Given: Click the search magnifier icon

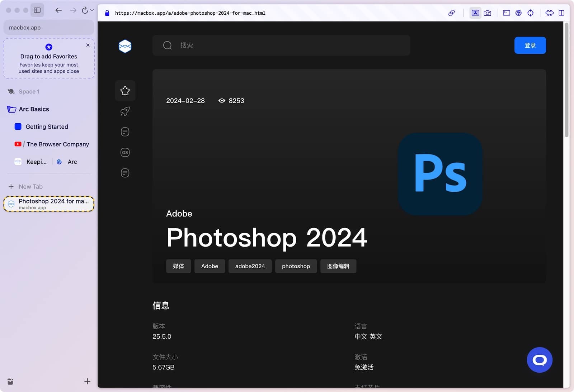Looking at the screenshot, I should 168,45.
